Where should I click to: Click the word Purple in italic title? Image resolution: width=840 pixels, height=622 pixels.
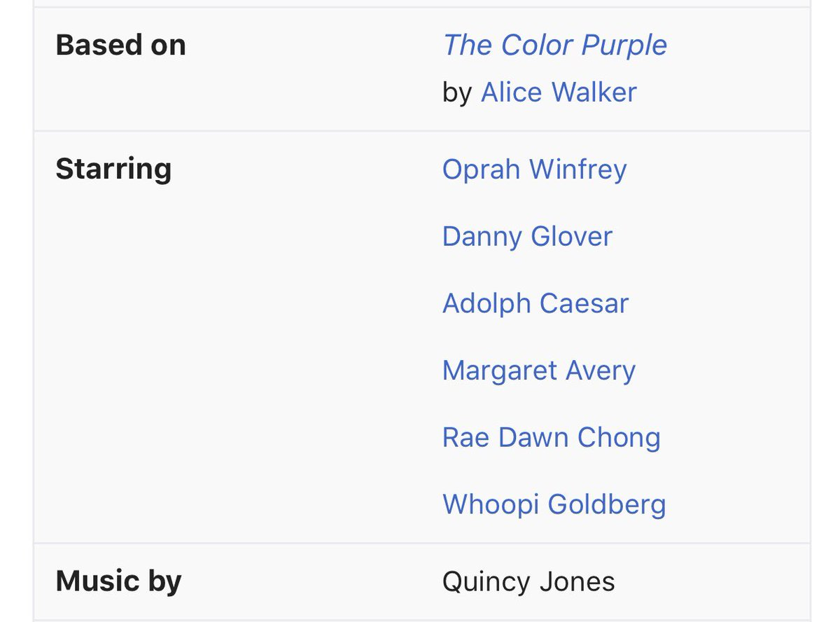[626, 46]
